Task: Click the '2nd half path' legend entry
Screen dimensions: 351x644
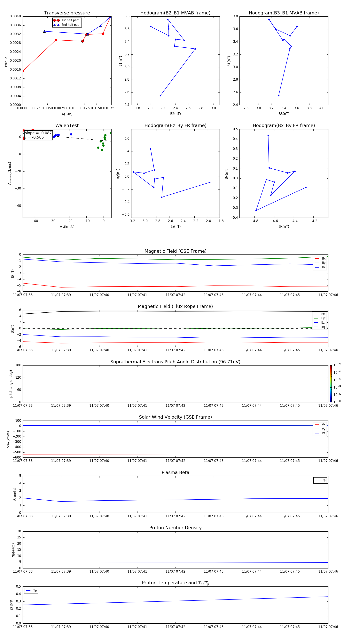Action: coord(67,25)
